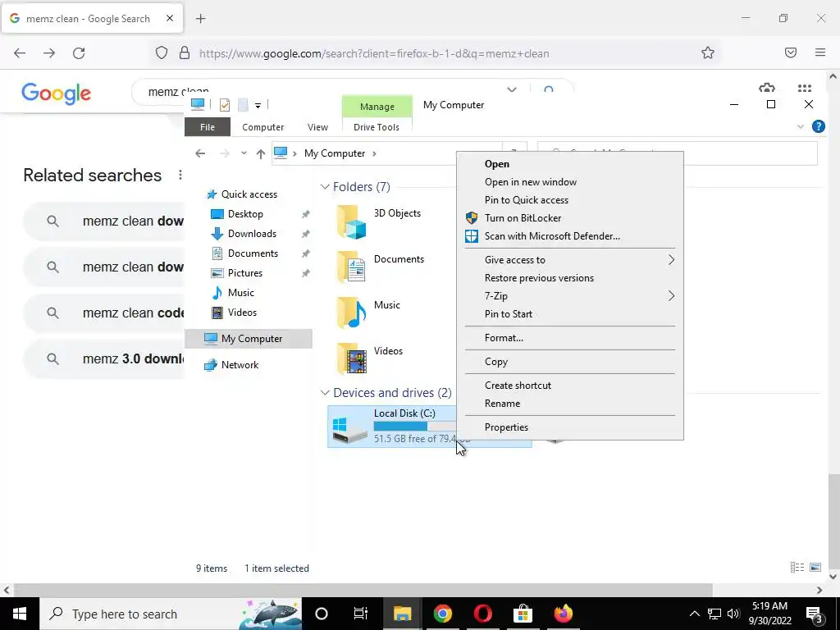Click the shield tracking protection icon
The height and width of the screenshot is (630, 840).
162,53
